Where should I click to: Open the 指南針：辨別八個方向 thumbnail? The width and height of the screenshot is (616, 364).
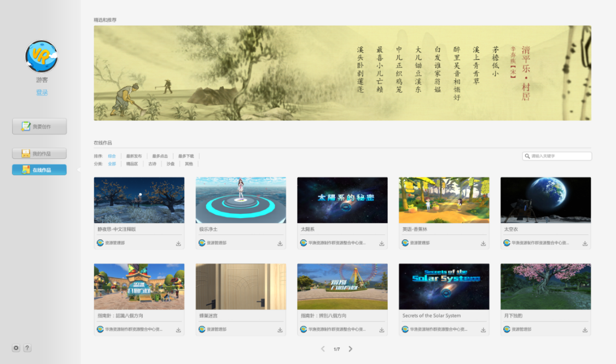point(342,286)
